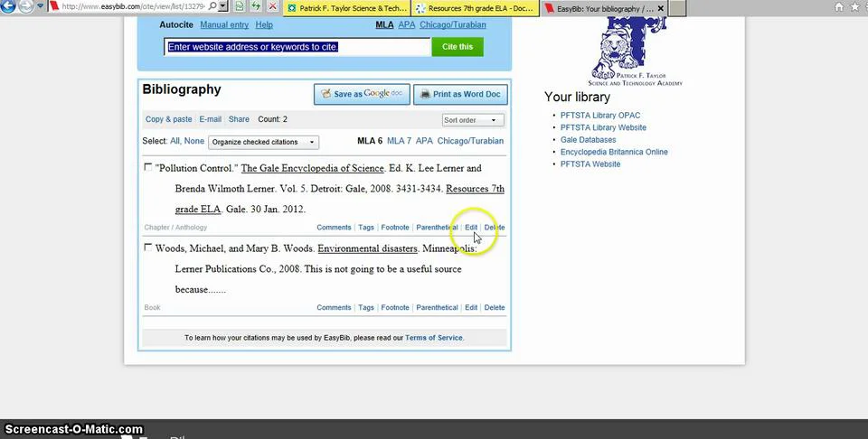Open PFTSTA Website link
Screen dimensions: 868x439
click(590, 164)
